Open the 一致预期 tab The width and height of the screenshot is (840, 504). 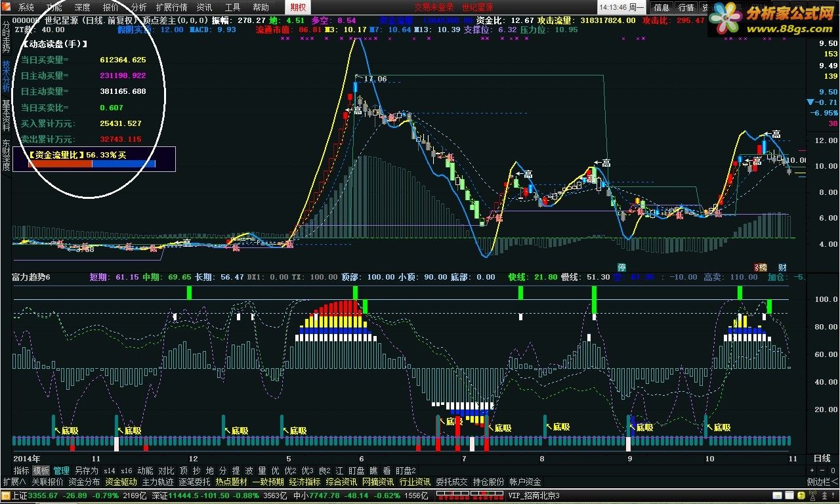click(x=268, y=482)
